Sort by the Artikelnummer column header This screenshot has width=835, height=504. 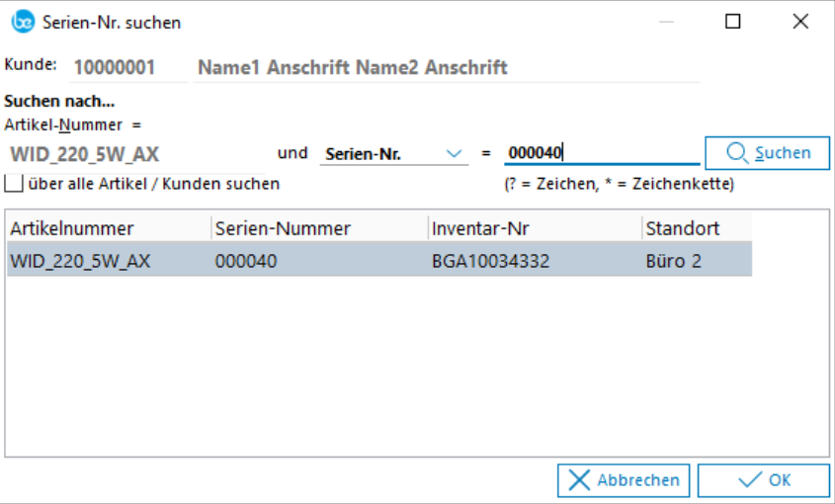tap(109, 228)
